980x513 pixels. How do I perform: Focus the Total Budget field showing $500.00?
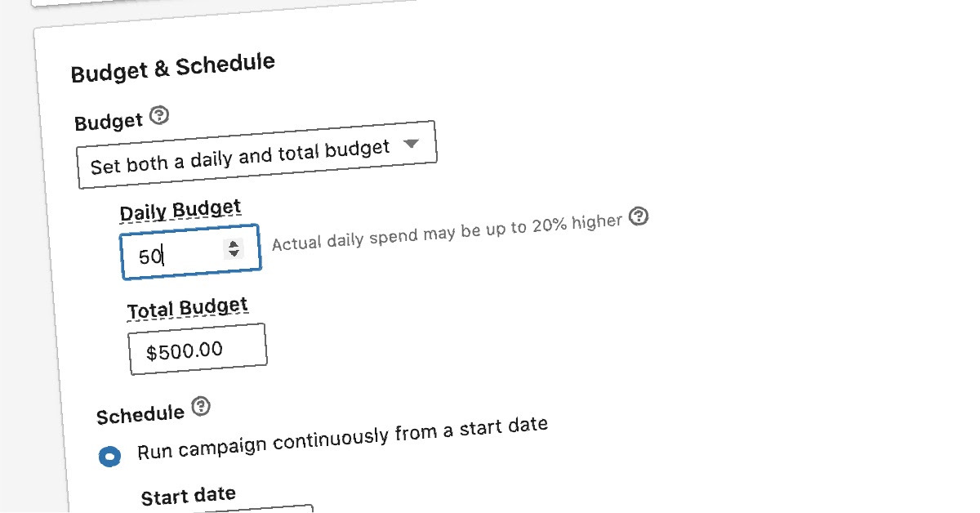197,350
